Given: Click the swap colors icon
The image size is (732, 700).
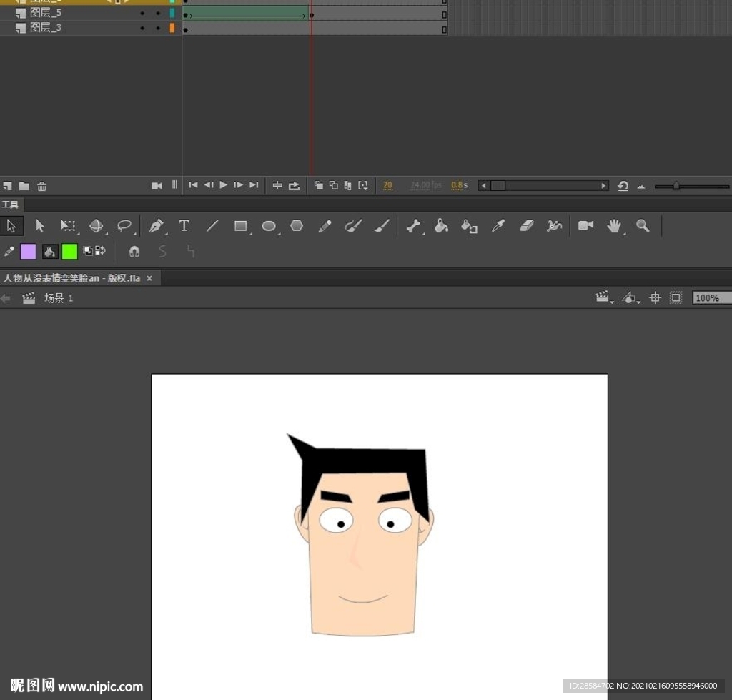Looking at the screenshot, I should pyautogui.click(x=100, y=251).
